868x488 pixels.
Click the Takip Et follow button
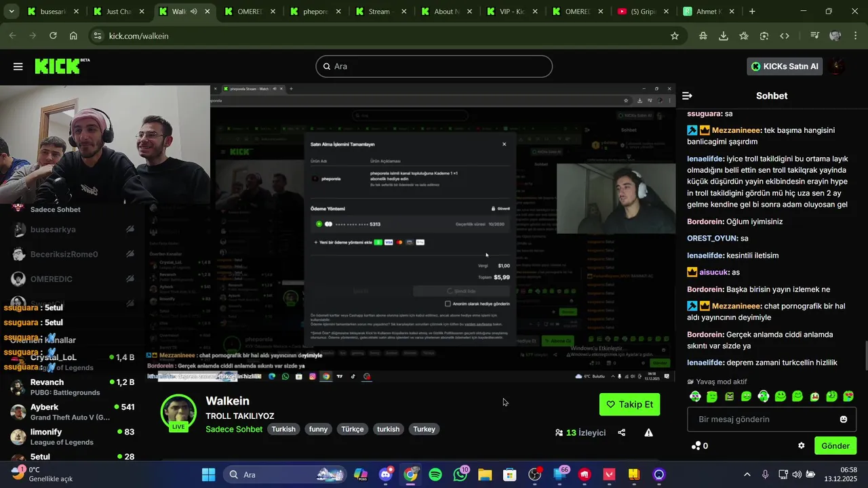(630, 405)
